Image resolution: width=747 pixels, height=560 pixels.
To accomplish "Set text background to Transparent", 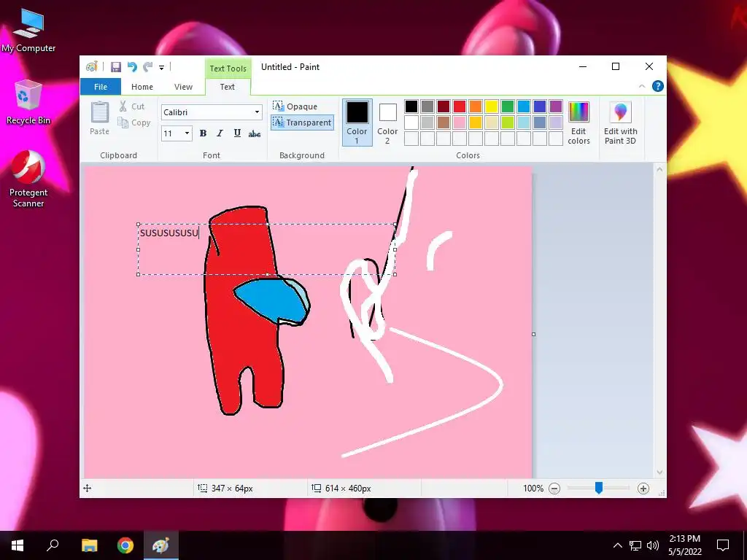I will click(302, 122).
